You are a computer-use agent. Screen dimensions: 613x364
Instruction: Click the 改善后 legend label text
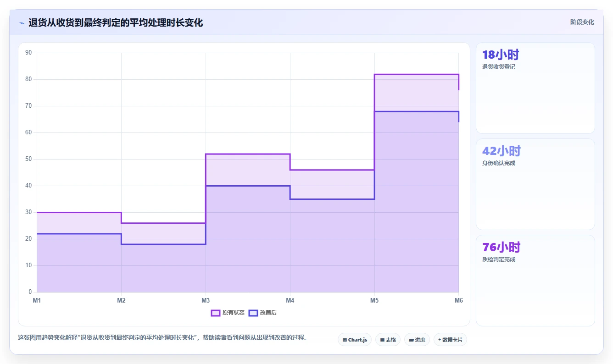click(x=268, y=313)
